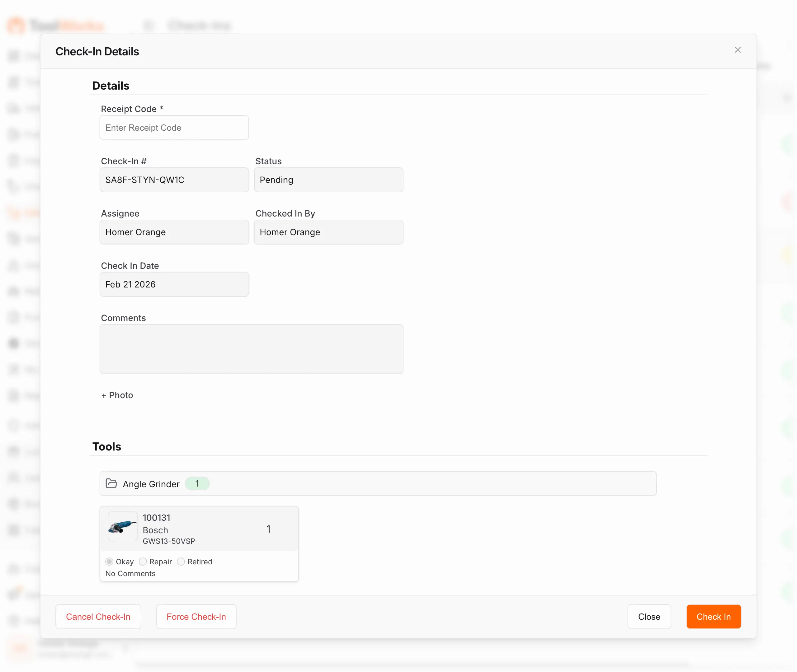Click the orange Check In button
Screen dimensions: 797x672
coord(713,616)
